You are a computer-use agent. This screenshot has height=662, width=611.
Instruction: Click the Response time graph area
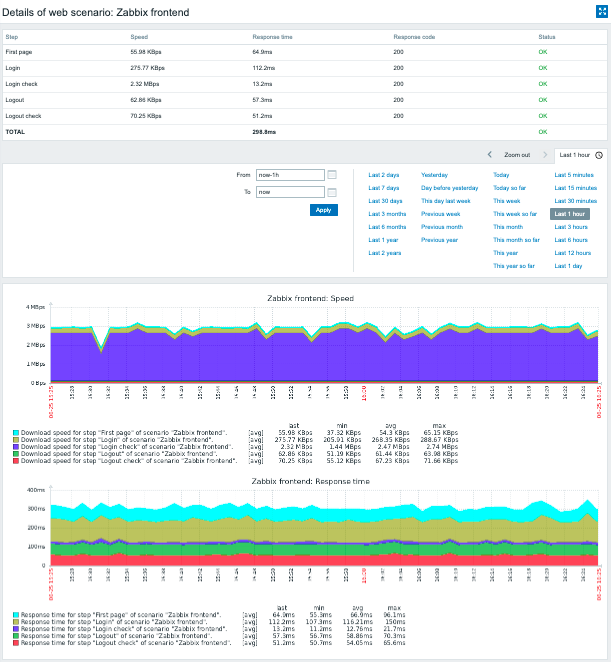pyautogui.click(x=324, y=528)
